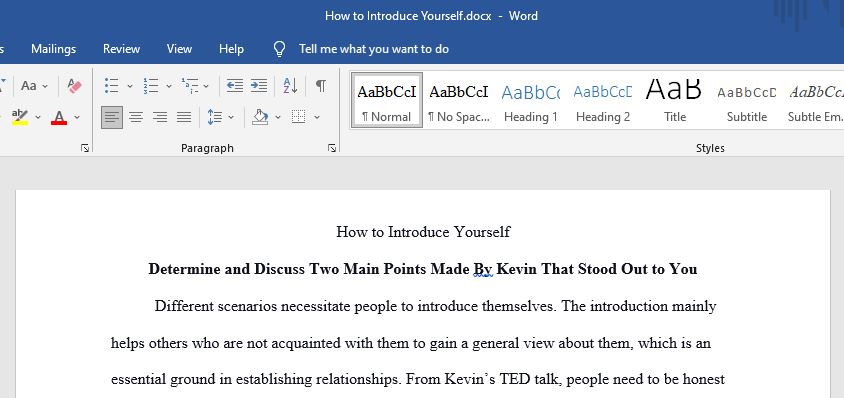Screen dimensions: 844x398
Task: Apply the No Spacing style
Action: (x=459, y=100)
